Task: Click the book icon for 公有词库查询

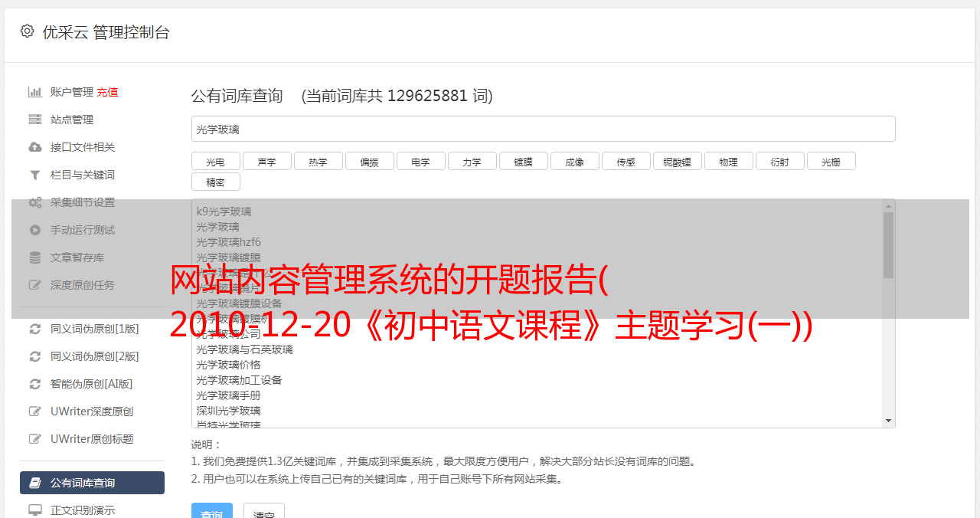Action: [35, 483]
